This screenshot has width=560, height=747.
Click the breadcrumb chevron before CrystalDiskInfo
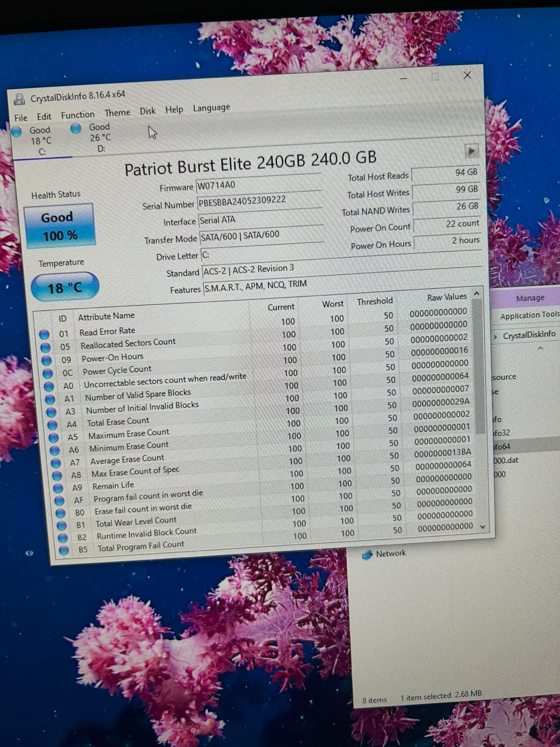[x=495, y=337]
